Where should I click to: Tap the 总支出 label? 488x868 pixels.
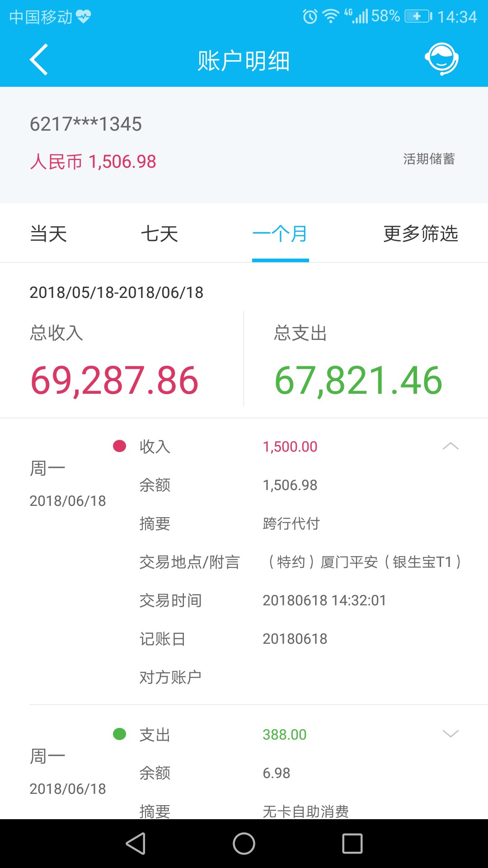coord(300,333)
